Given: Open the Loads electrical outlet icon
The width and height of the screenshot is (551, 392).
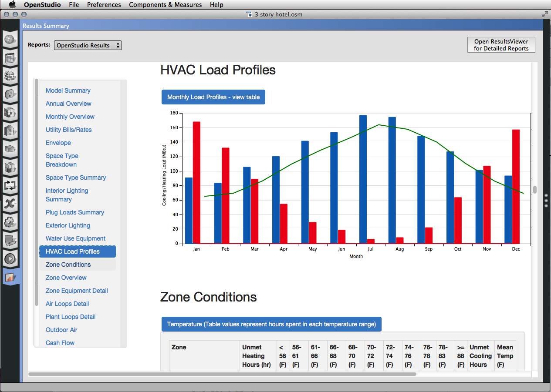Looking at the screenshot, I should click(x=10, y=94).
